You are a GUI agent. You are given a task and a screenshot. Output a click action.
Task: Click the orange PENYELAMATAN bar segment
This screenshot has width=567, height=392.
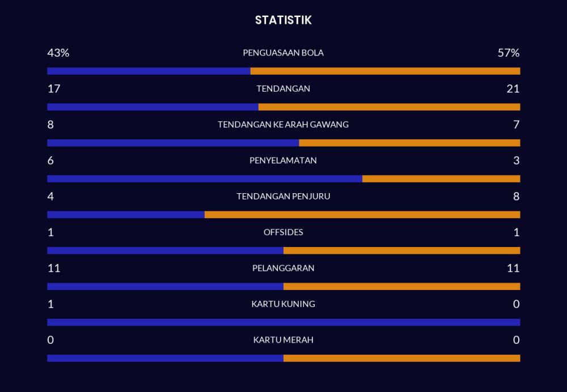pos(441,179)
